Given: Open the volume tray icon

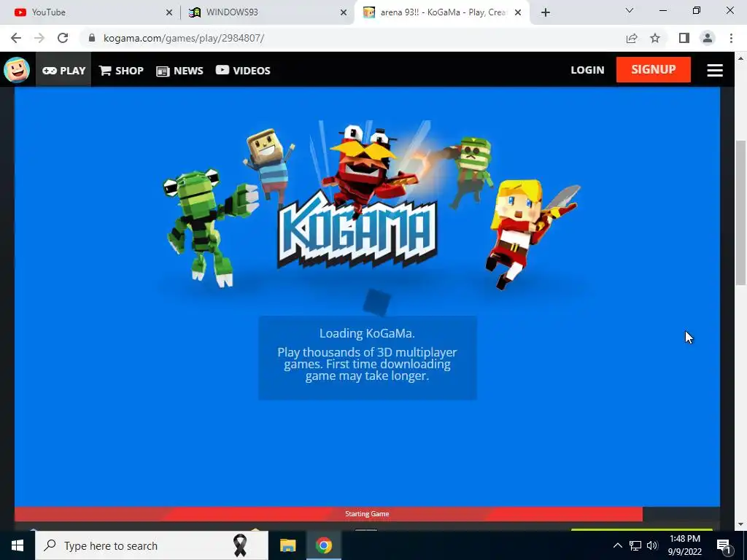Looking at the screenshot, I should 652,545.
